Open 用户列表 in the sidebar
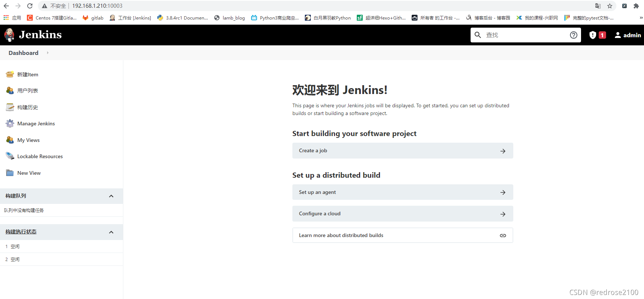Viewport: 644px width, 299px height. point(28,91)
